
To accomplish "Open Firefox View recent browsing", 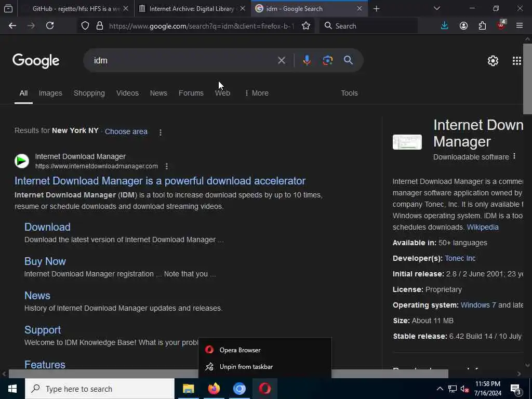I will (8, 9).
